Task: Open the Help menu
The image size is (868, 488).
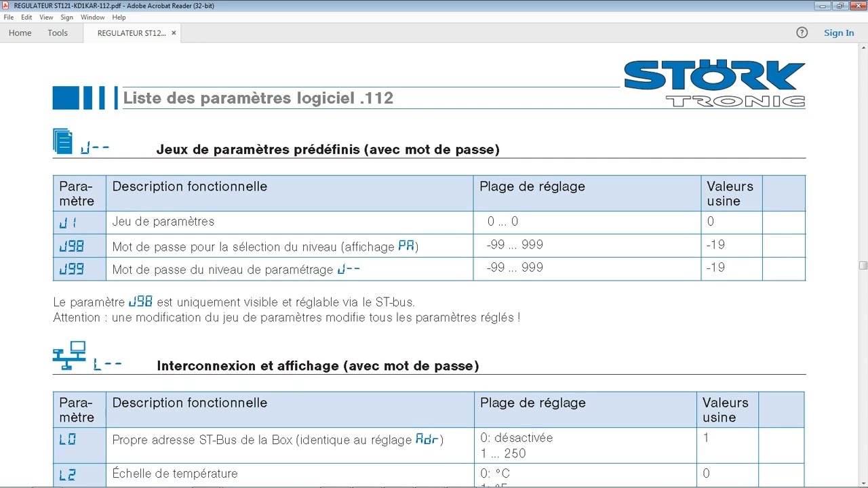Action: (119, 17)
